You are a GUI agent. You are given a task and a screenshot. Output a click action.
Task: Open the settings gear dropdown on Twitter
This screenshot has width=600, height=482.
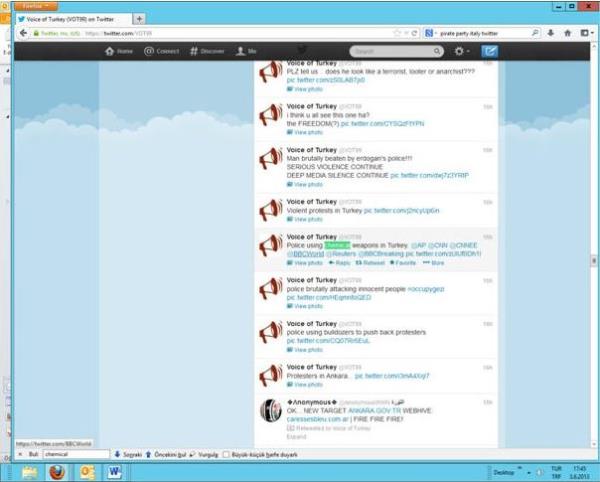coord(460,50)
